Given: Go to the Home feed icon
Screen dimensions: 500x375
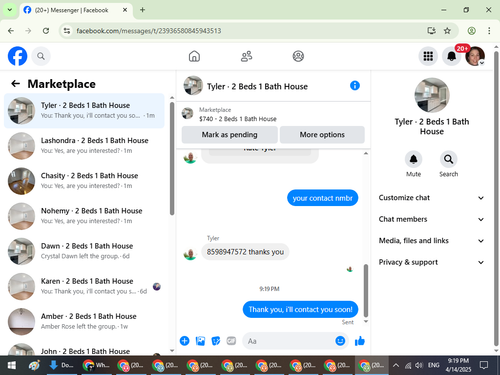Looking at the screenshot, I should pyautogui.click(x=194, y=56).
